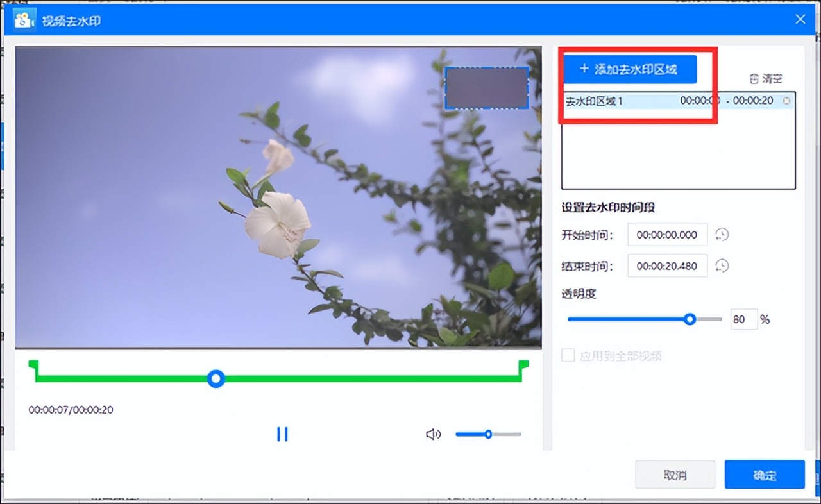This screenshot has height=504, width=821.
Task: Remove 去水印区域 1 using its x icon
Action: tap(787, 101)
